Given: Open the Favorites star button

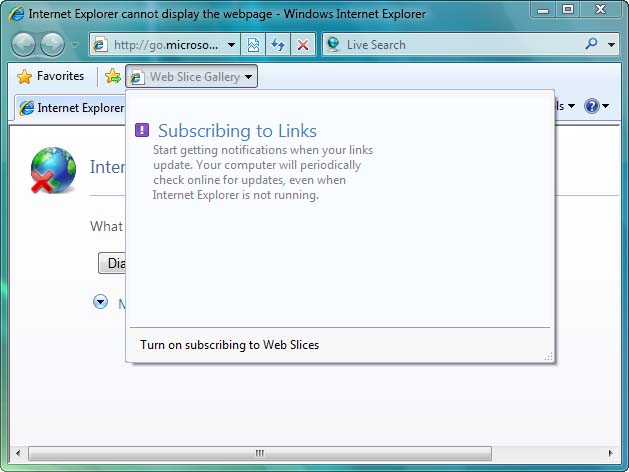Looking at the screenshot, I should coord(51,77).
